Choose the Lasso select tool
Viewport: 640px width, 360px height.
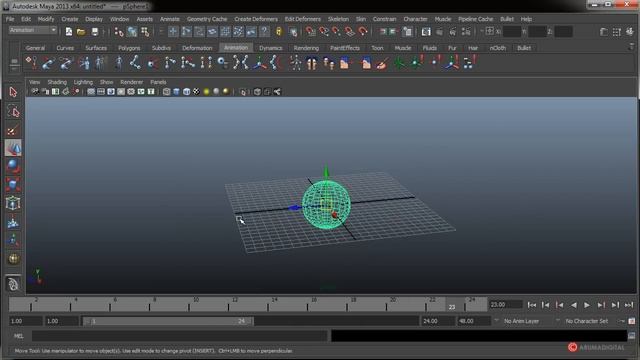(13, 111)
